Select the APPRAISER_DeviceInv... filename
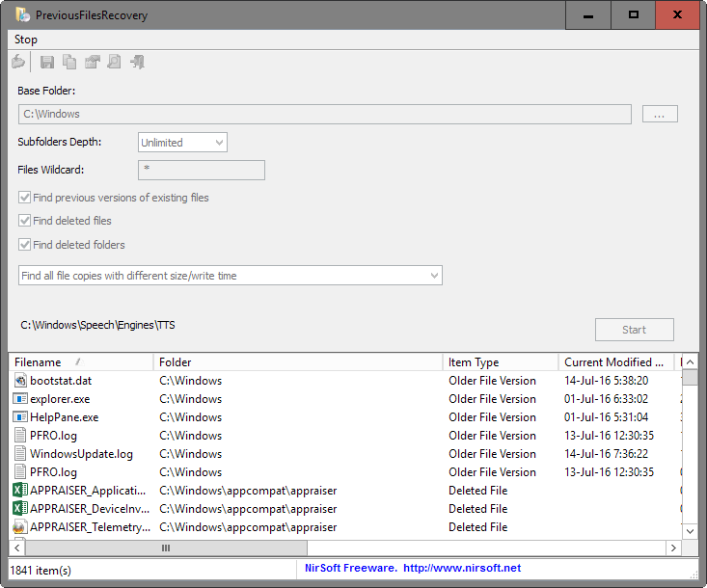The image size is (707, 588). click(90, 509)
